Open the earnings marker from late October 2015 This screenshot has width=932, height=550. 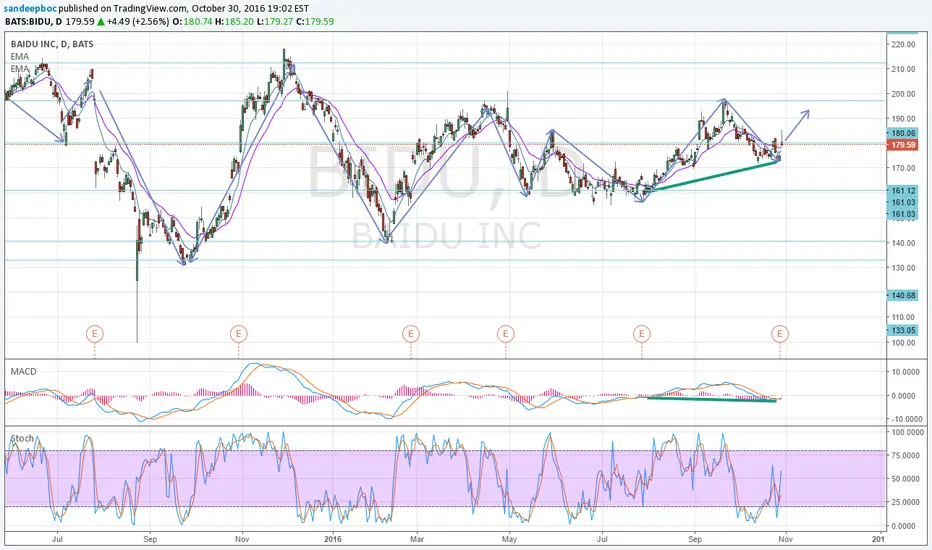238,334
